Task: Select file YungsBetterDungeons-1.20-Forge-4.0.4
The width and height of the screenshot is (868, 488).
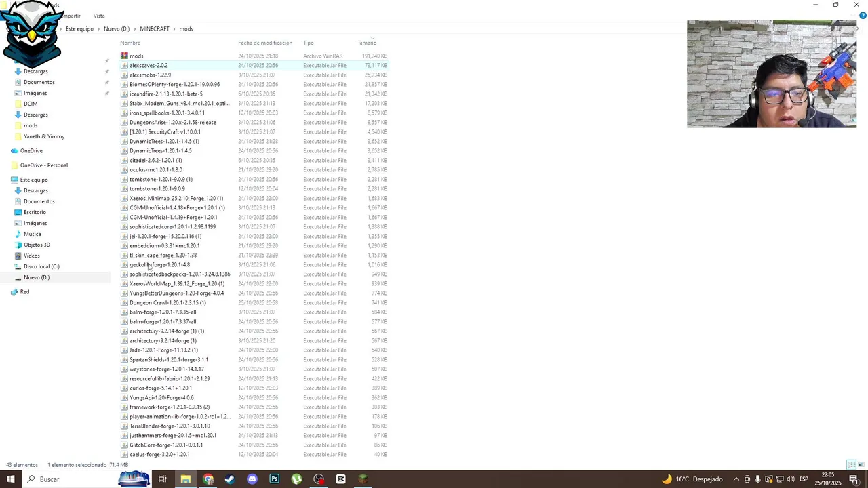Action: tap(176, 293)
